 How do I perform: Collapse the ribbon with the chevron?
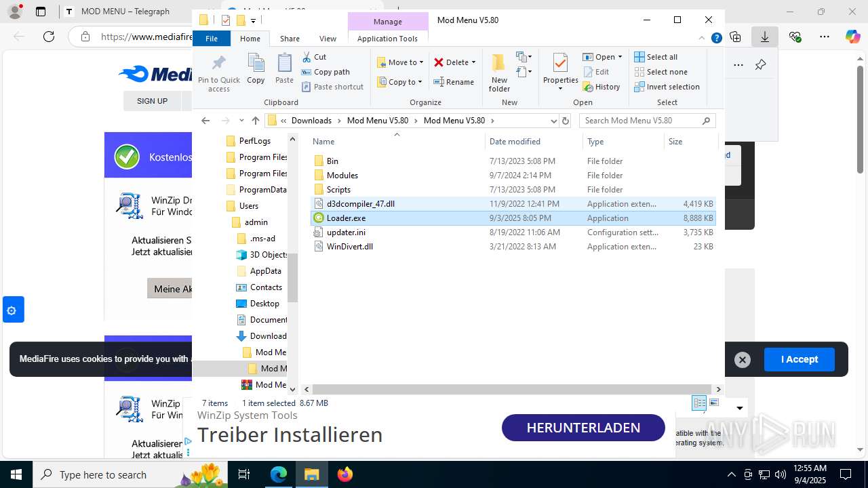(702, 39)
